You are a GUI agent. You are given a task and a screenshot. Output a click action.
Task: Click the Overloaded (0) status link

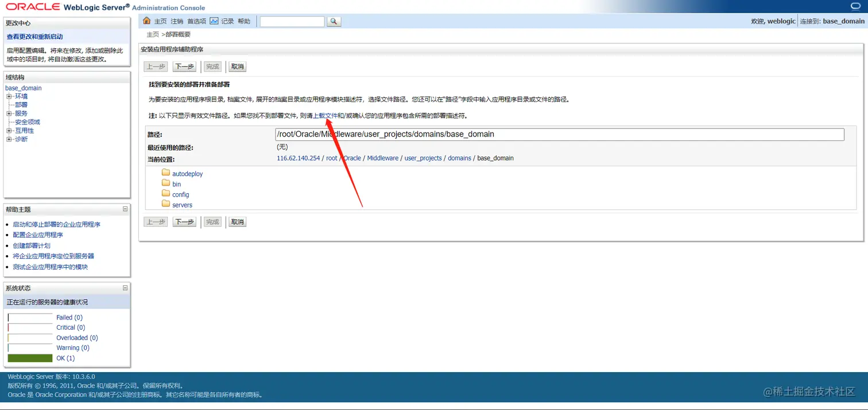pyautogui.click(x=77, y=338)
